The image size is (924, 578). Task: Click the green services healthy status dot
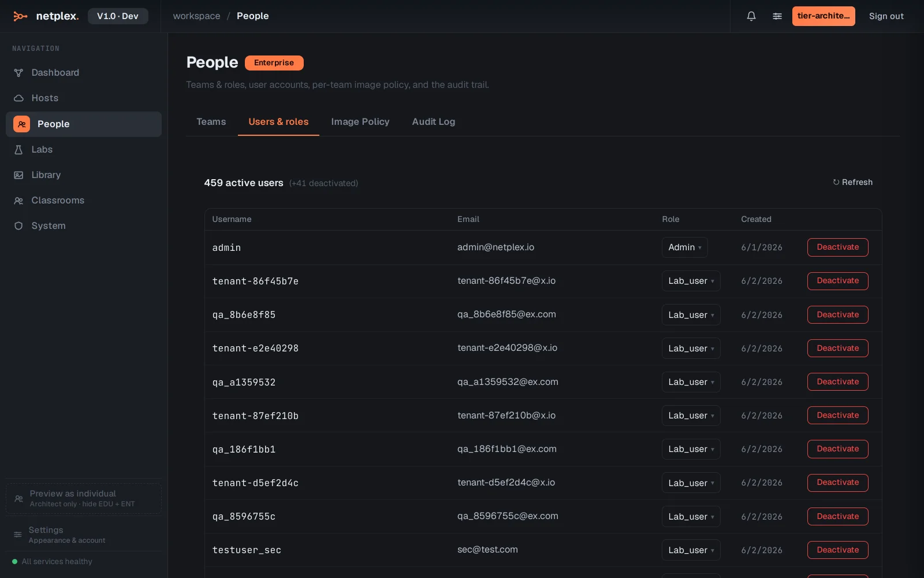click(x=15, y=561)
